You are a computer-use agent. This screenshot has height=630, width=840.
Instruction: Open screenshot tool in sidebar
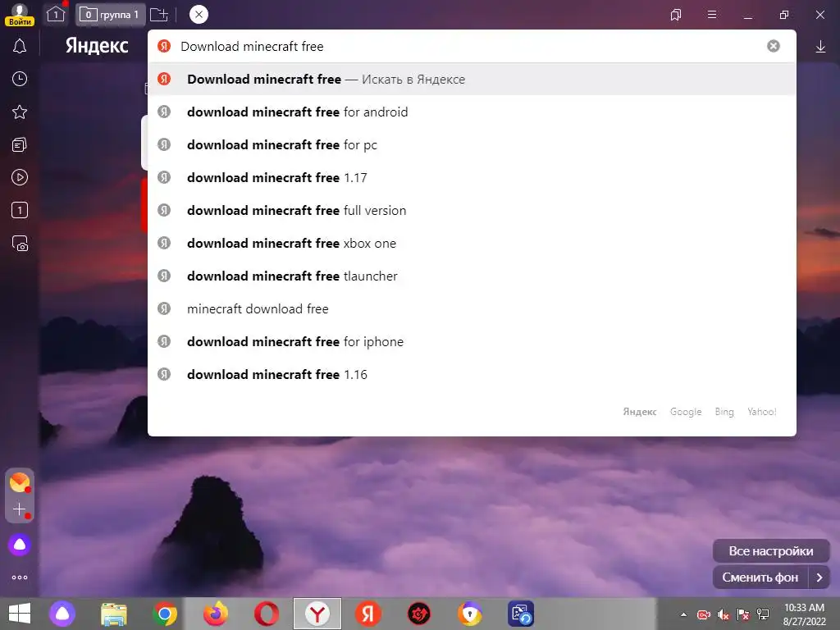(x=20, y=243)
